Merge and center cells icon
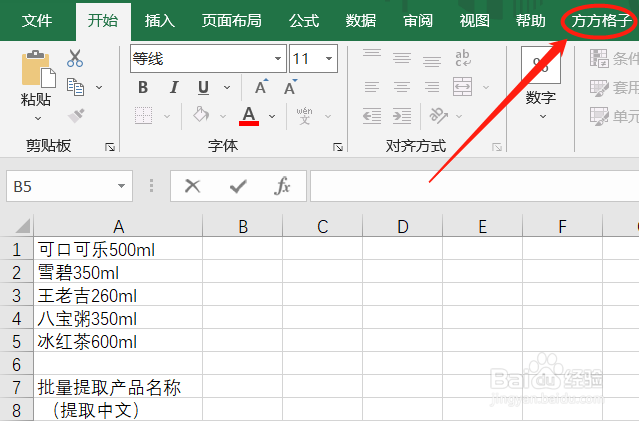This screenshot has width=639, height=421. tap(463, 87)
